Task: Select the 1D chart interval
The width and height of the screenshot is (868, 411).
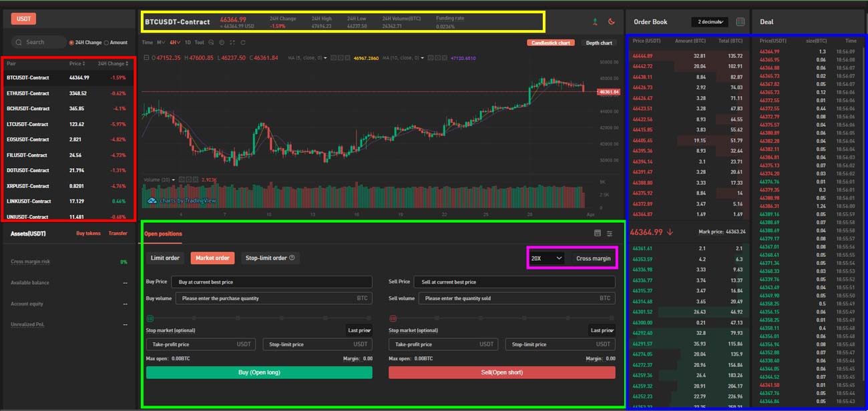Action: (x=188, y=42)
